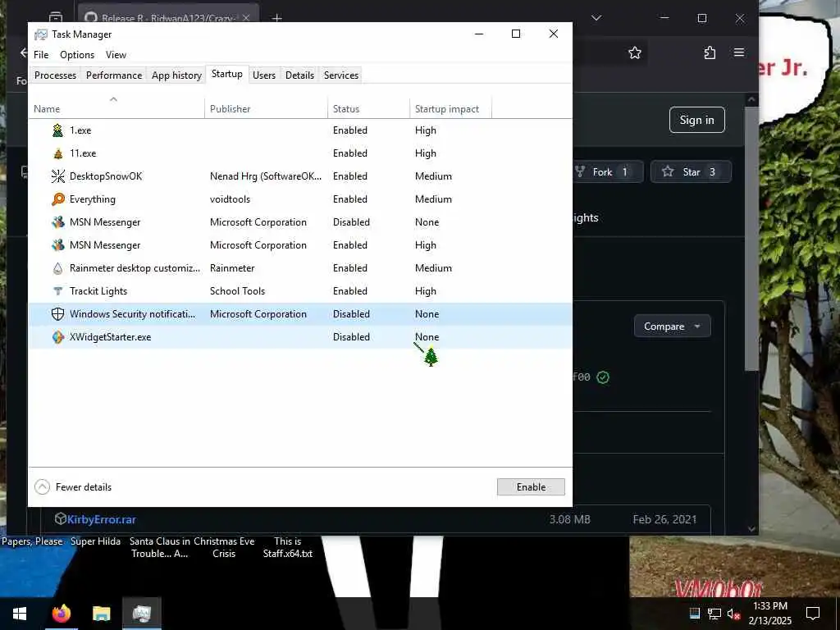Sort startup items by Name column
The width and height of the screenshot is (840, 630).
pyautogui.click(x=116, y=109)
